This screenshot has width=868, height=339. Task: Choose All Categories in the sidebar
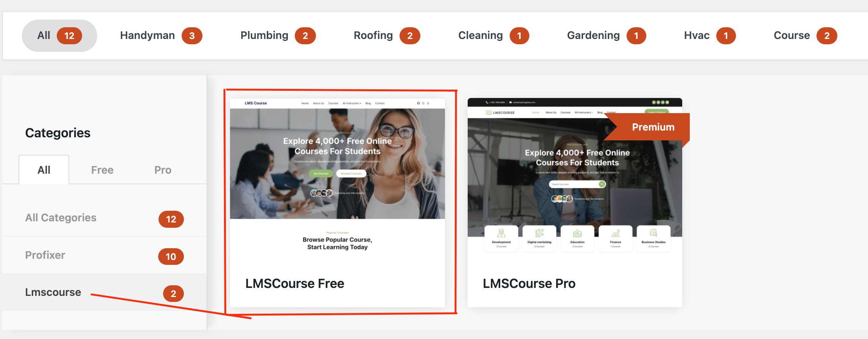104,218
